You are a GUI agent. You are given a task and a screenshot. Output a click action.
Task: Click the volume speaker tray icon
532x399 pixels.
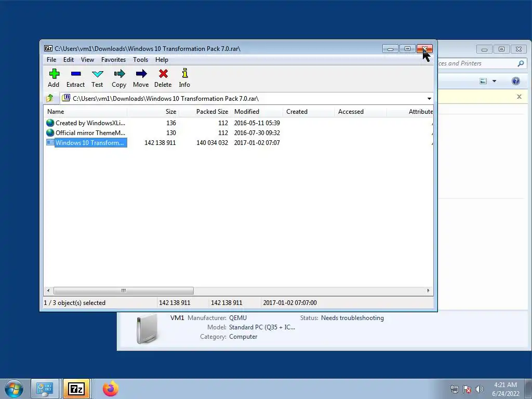(x=480, y=389)
